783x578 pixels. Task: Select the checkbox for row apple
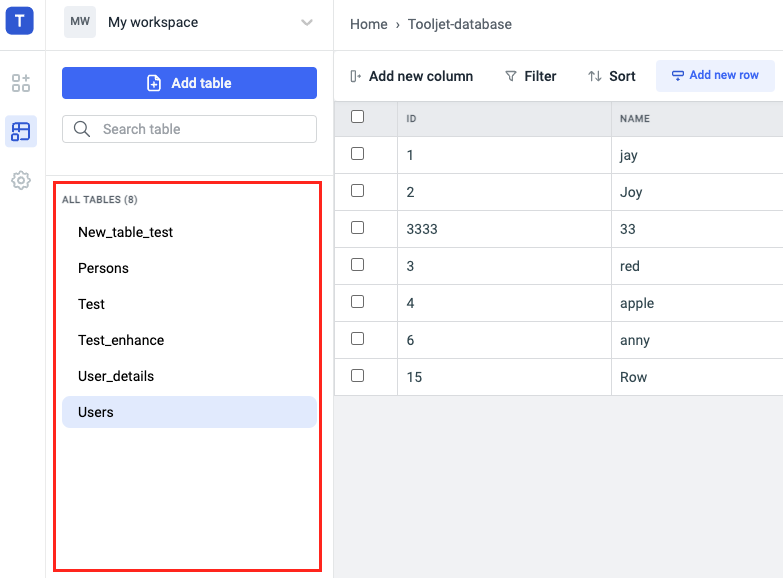[358, 302]
